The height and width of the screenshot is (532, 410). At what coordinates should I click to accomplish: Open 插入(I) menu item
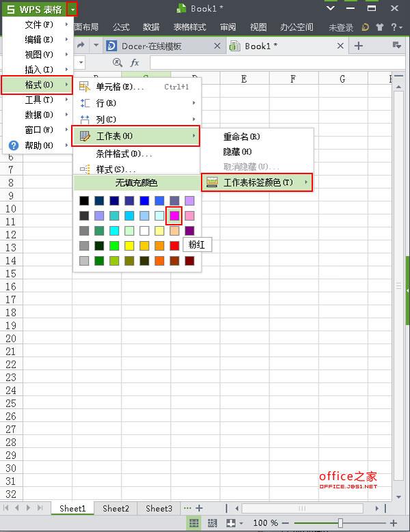[38, 70]
